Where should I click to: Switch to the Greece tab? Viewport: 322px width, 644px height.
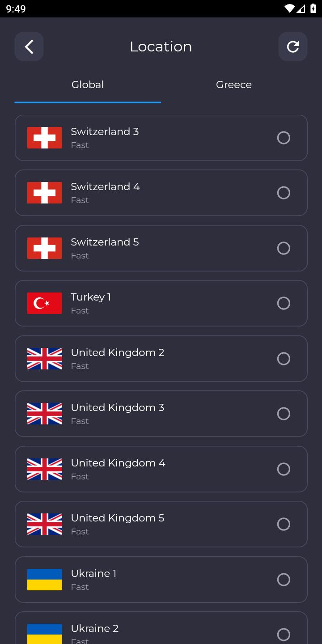[x=234, y=85]
